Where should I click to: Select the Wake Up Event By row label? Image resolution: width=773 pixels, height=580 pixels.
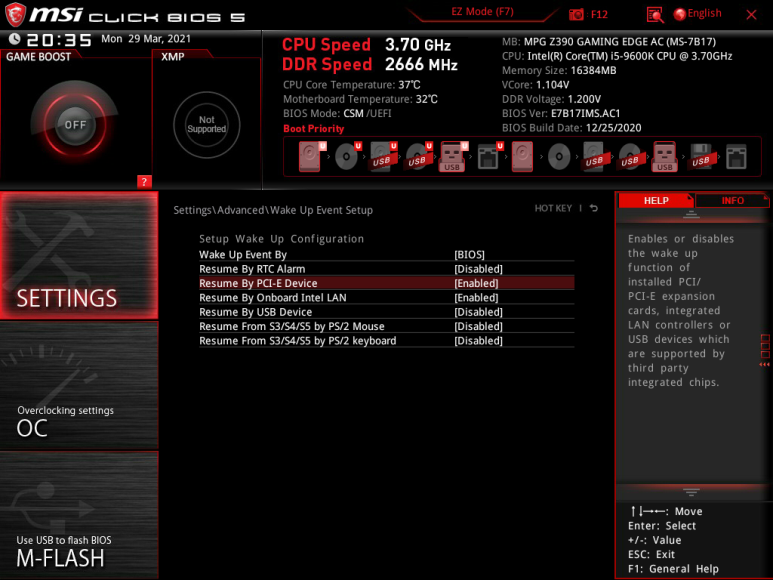243,255
